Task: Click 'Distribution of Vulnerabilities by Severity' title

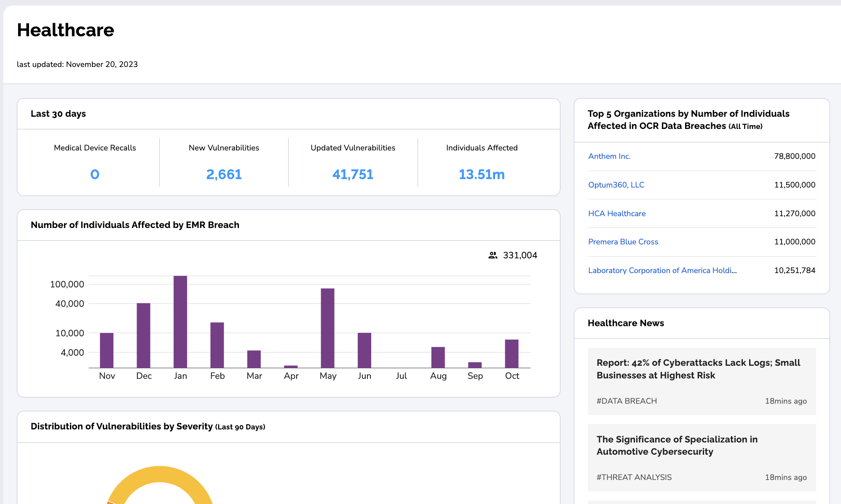Action: coord(148,426)
